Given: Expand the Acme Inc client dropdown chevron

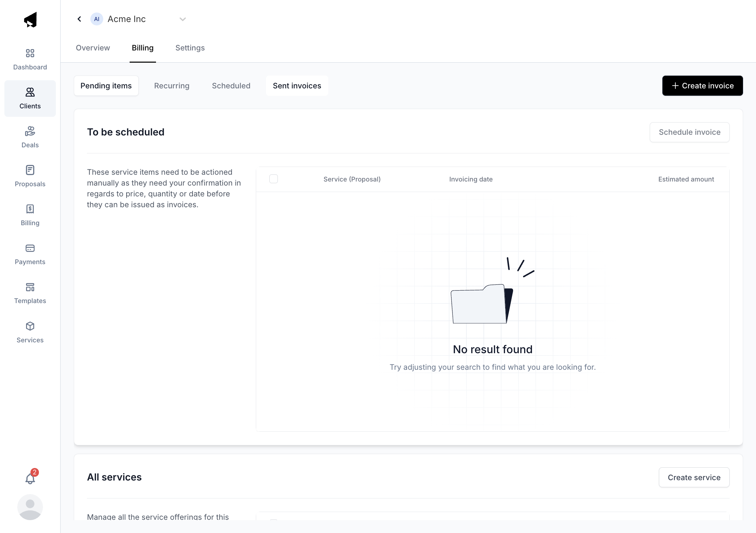Looking at the screenshot, I should click(183, 19).
